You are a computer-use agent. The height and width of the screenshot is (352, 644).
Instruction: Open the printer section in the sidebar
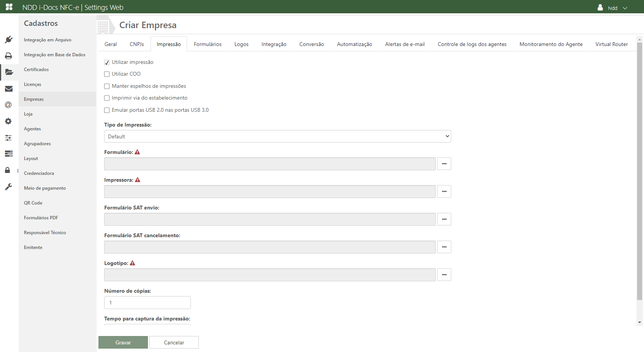pos(9,56)
